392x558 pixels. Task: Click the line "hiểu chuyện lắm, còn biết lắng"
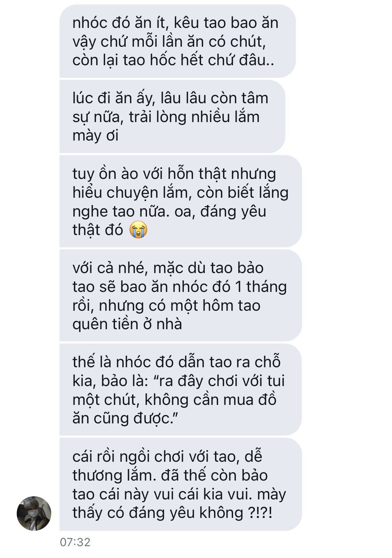tap(180, 193)
